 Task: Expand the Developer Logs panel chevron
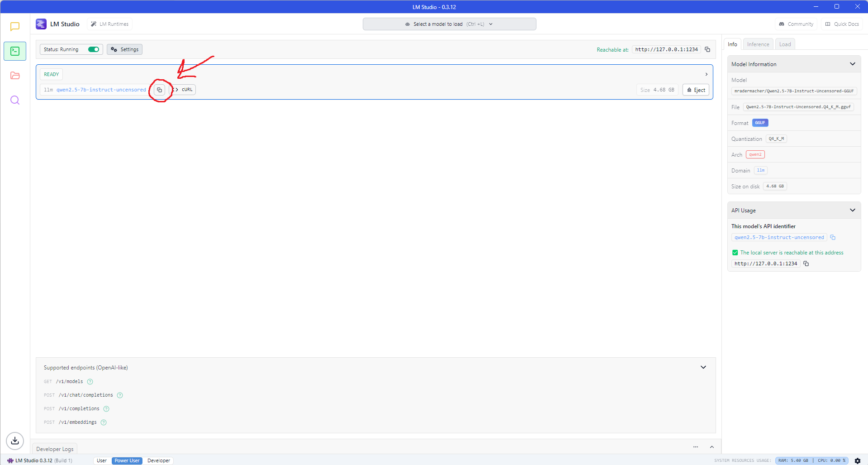coord(712,447)
